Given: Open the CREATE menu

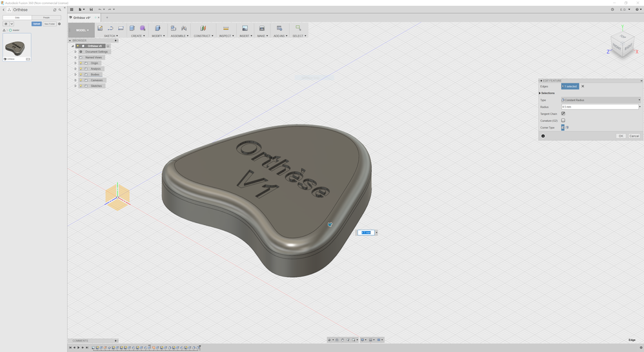Looking at the screenshot, I should (138, 35).
